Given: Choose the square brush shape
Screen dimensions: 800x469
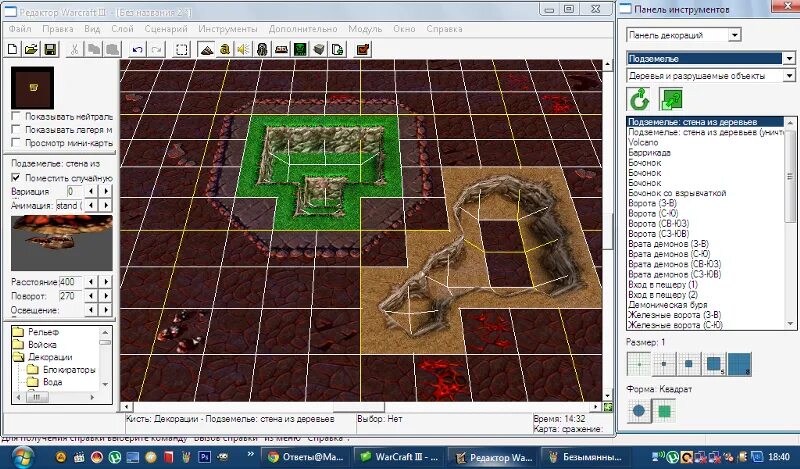Looking at the screenshot, I should [x=664, y=411].
